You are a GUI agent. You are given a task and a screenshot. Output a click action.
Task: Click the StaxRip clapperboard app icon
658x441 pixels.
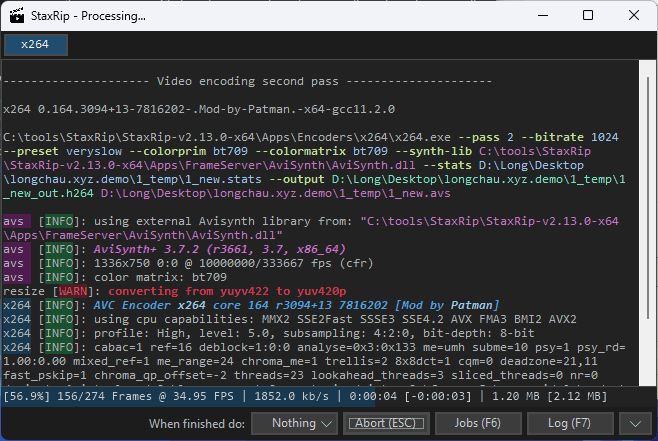pos(17,16)
